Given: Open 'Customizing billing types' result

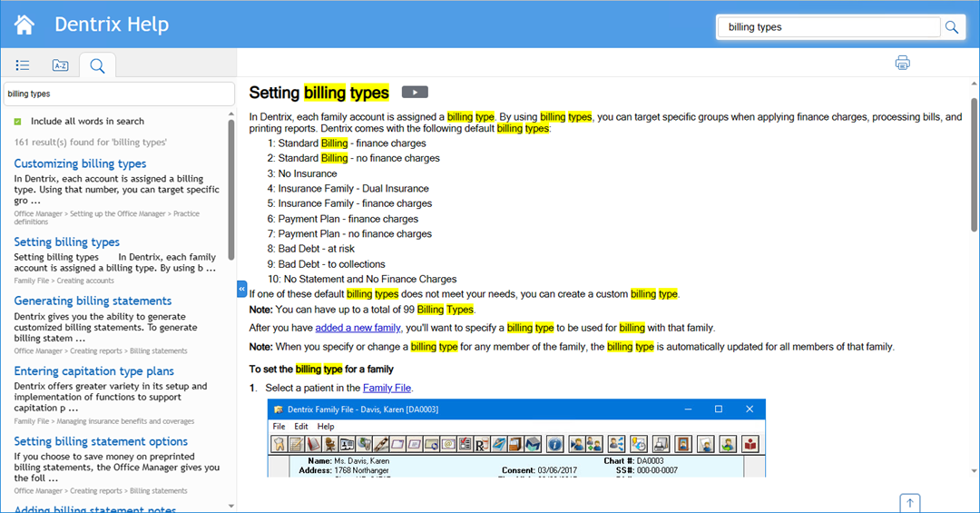Looking at the screenshot, I should tap(80, 163).
